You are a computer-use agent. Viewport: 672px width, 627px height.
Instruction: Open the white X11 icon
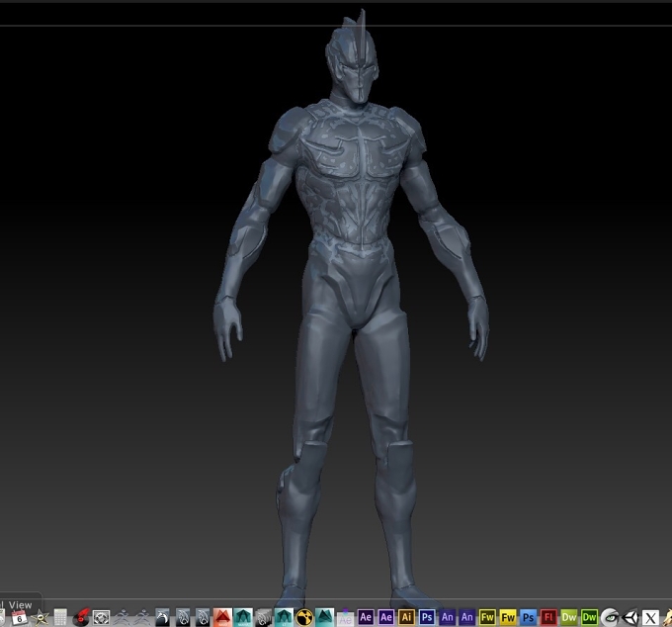point(650,618)
